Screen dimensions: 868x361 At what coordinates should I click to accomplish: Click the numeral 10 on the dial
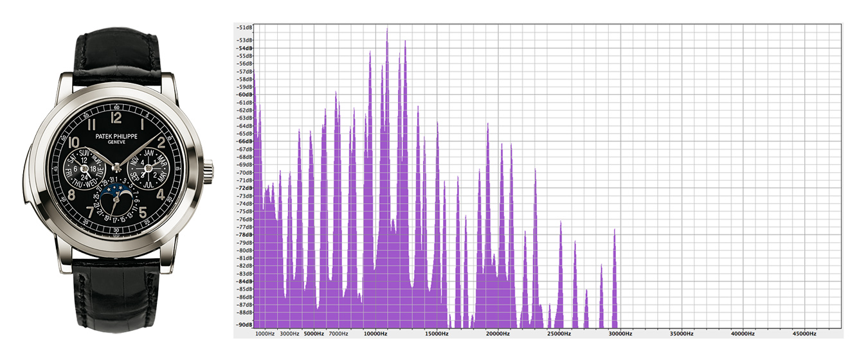pyautogui.click(x=73, y=141)
